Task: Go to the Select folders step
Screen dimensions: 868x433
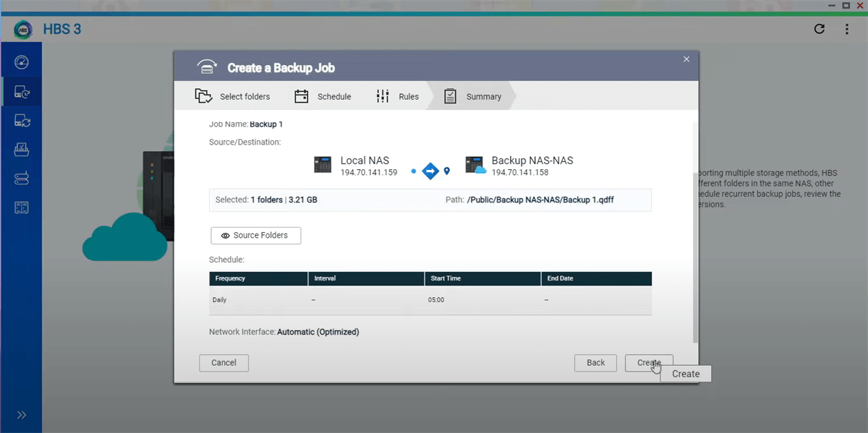Action: point(233,96)
